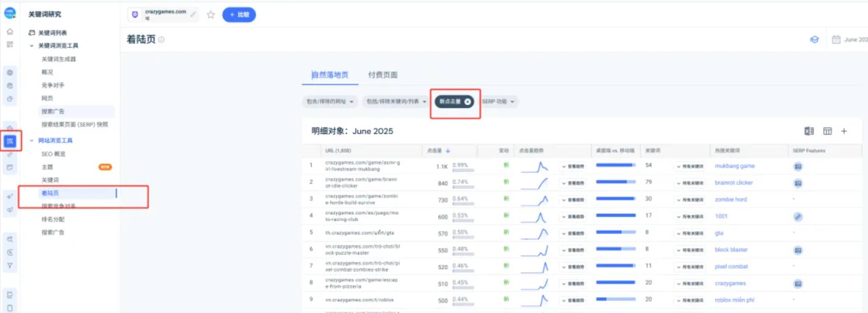This screenshot has height=313, width=868.
Task: Click the blue 比较 compare button
Action: click(239, 15)
